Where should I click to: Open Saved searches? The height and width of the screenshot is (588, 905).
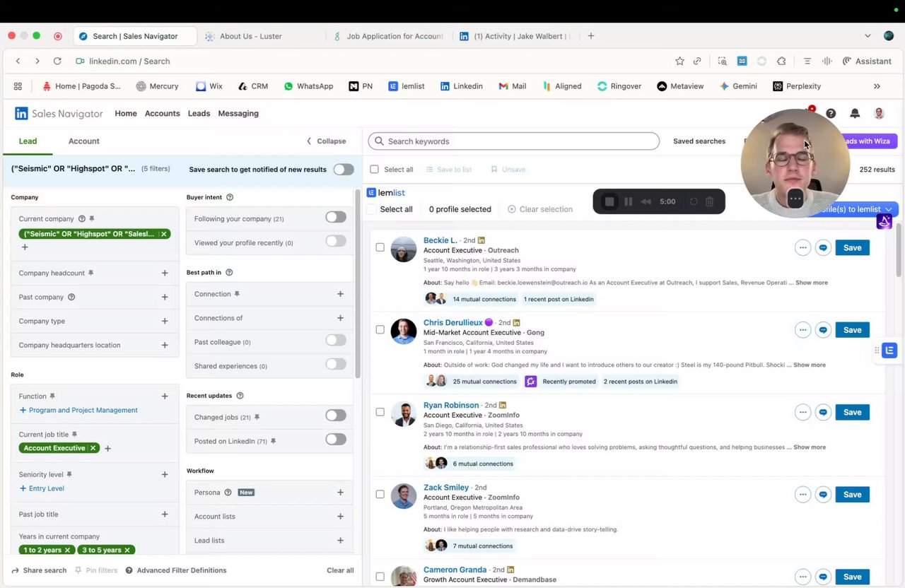pos(699,141)
